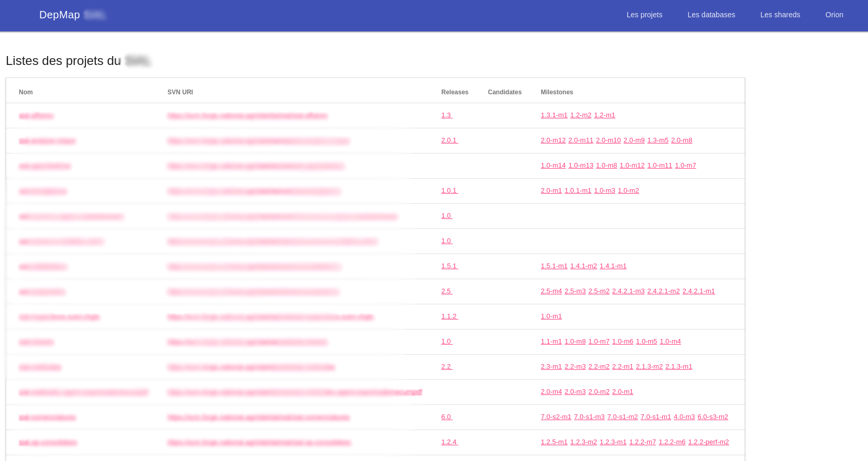Click milestone 1.2.2-perf-m2
The image size is (868, 461).
tap(708, 442)
